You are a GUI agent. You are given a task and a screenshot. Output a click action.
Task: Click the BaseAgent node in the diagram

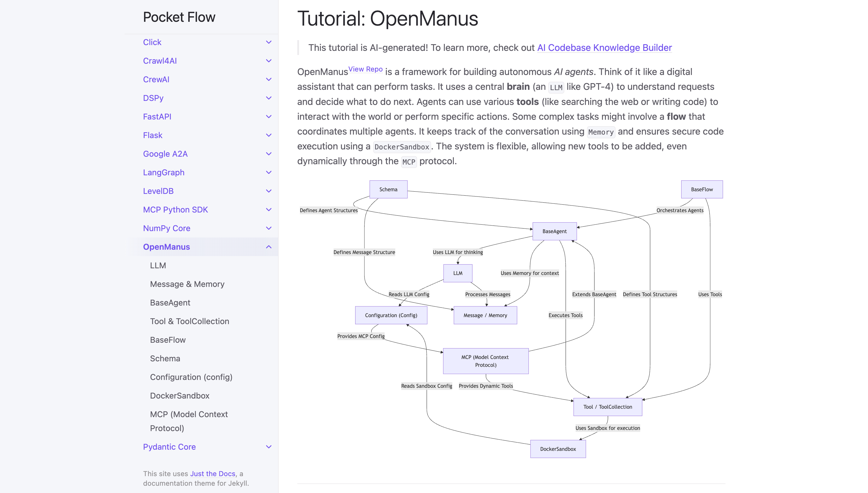point(555,232)
